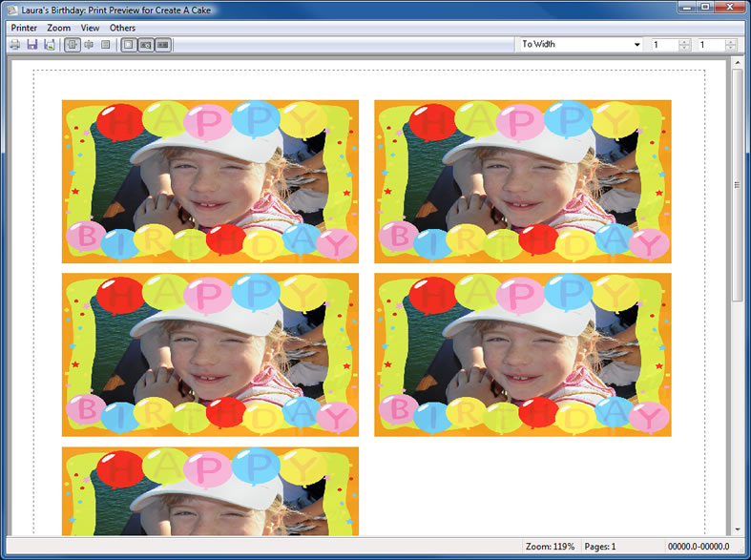Click the scrollbar up arrow
The height and width of the screenshot is (560, 751).
pyautogui.click(x=737, y=63)
